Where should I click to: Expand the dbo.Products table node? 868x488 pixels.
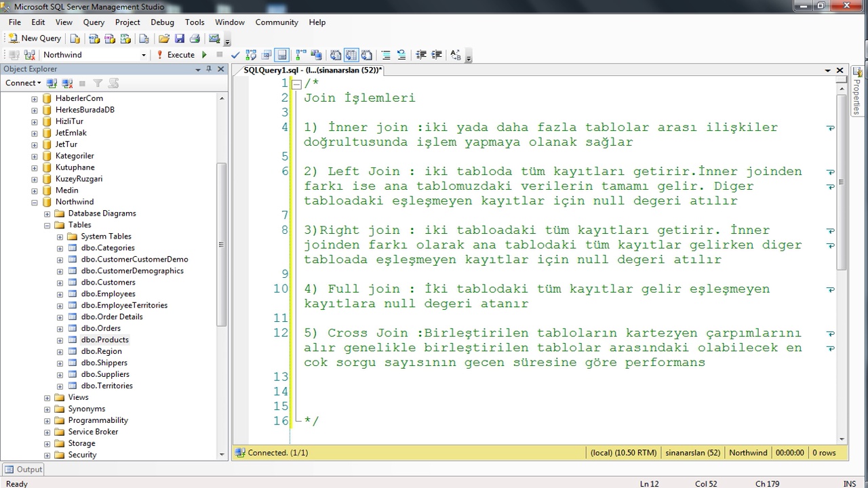coord(60,340)
